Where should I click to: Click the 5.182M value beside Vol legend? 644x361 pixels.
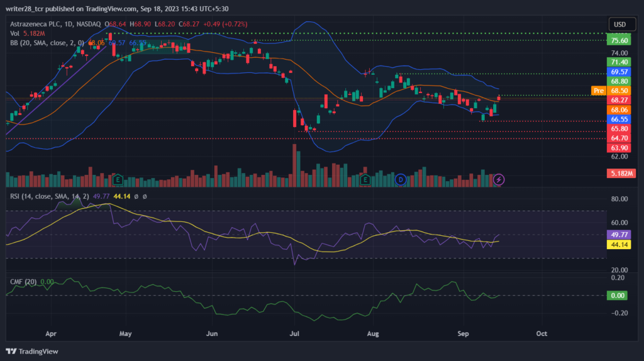[x=34, y=33]
